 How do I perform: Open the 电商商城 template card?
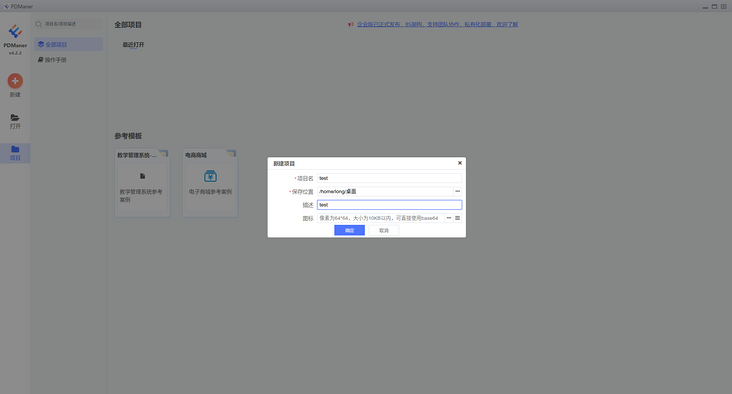click(x=210, y=183)
